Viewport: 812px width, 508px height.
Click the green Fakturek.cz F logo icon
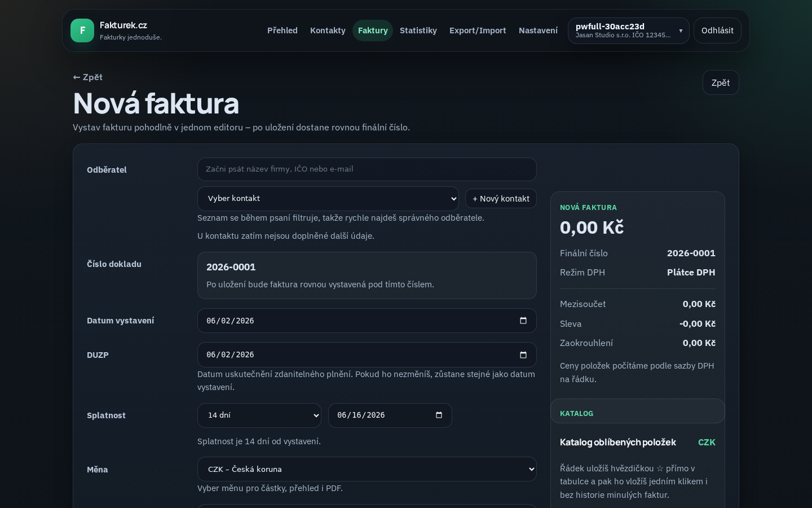pyautogui.click(x=82, y=30)
